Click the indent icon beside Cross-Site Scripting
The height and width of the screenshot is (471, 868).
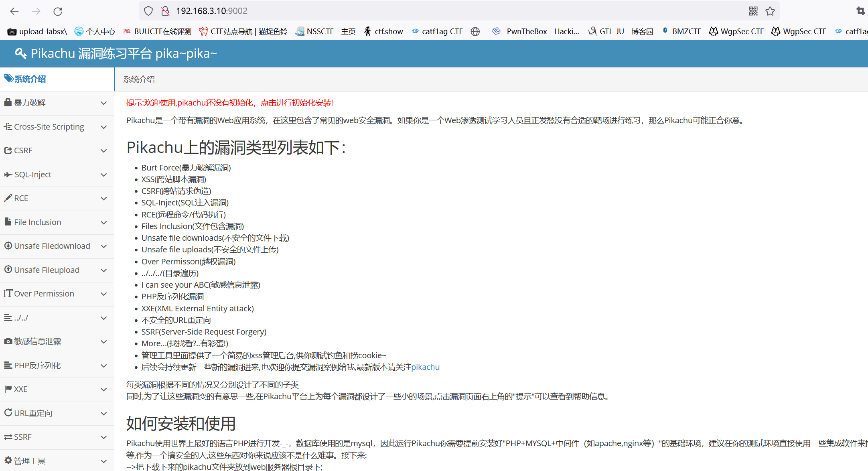(8, 126)
